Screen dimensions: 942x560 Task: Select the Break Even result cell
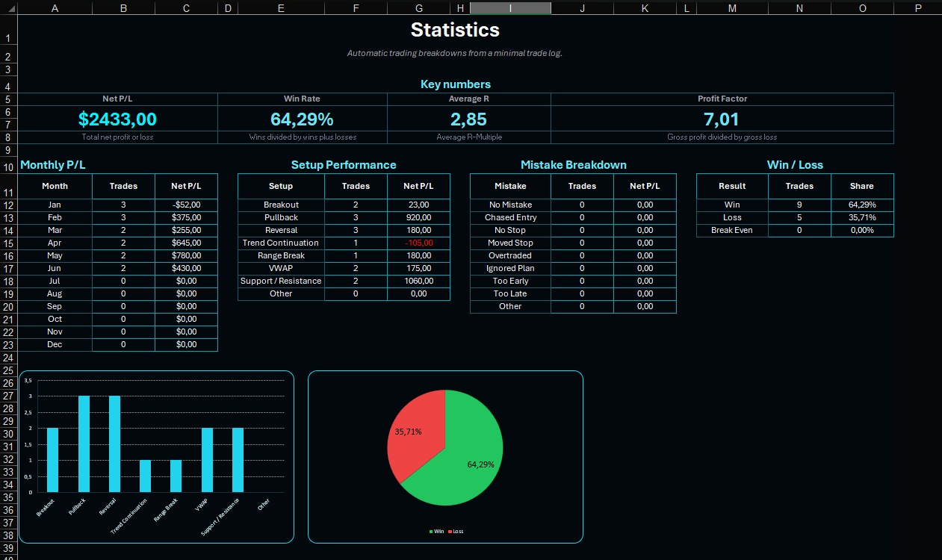[732, 230]
